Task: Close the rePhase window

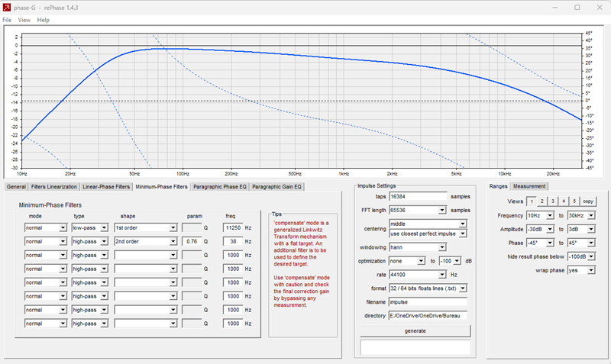Action: (x=600, y=8)
